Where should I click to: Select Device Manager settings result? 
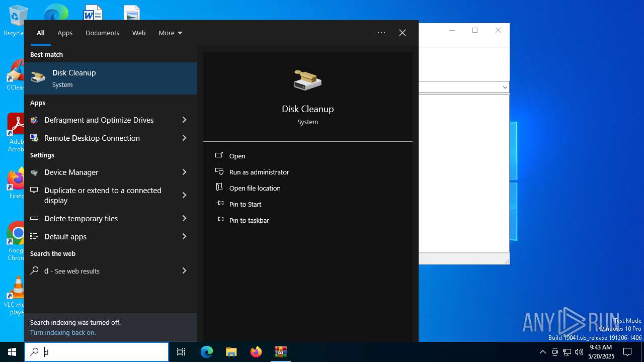point(111,172)
